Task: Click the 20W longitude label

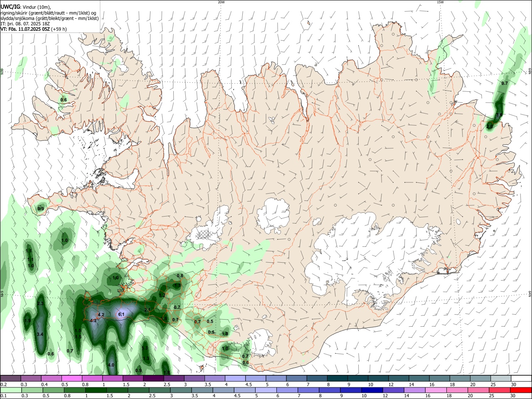Action: [221, 2]
